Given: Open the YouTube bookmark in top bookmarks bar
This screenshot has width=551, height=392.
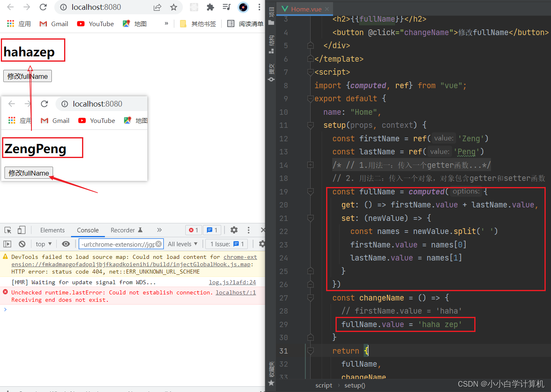Looking at the screenshot, I should [x=96, y=24].
